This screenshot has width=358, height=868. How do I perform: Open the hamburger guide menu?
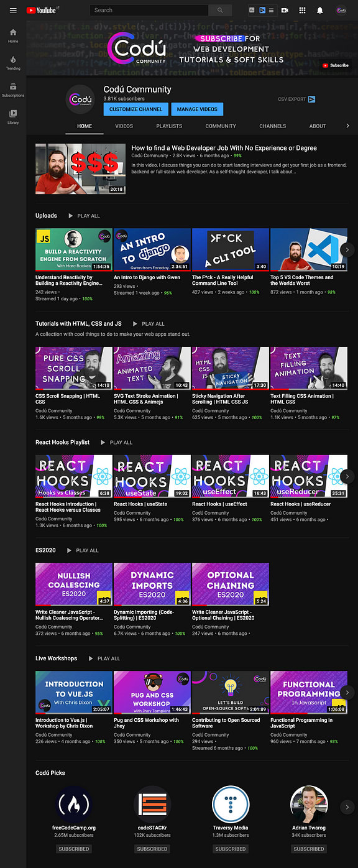(x=13, y=10)
